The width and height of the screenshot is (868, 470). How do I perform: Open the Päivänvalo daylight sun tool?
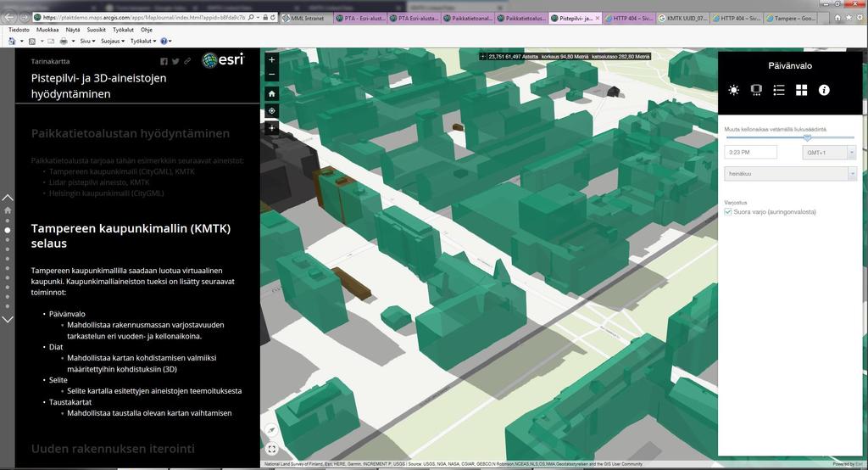(x=733, y=90)
